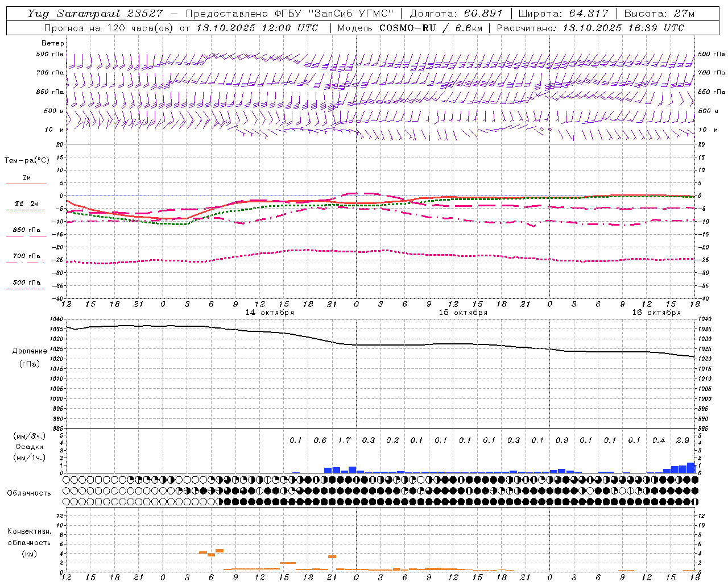This screenshot has height=582, width=728.
Task: Select the text 'Предоставлено ФГБУ "ЗапСиб УГМС"'
Action: click(x=289, y=14)
